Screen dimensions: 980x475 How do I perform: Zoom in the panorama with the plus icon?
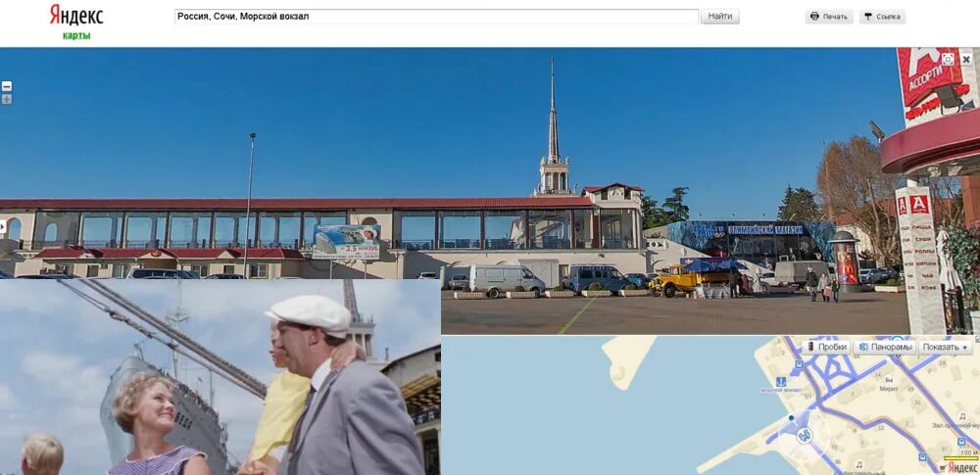pos(7,99)
